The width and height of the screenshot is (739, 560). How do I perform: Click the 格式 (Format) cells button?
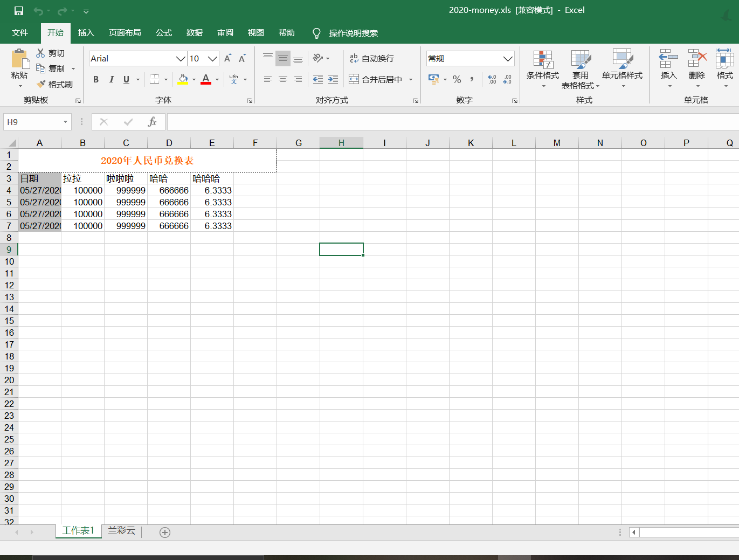[725, 69]
